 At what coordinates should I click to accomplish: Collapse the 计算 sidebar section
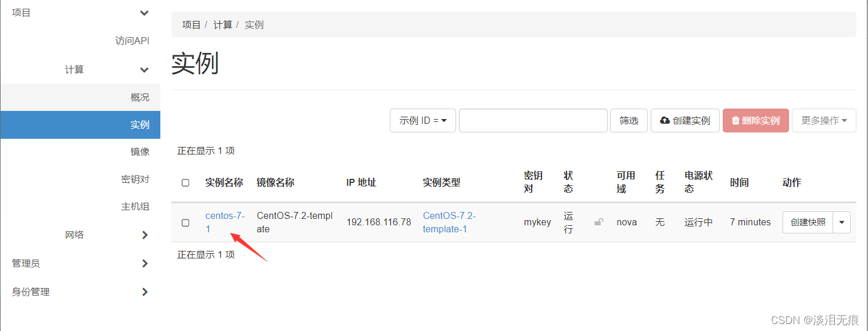(x=144, y=70)
